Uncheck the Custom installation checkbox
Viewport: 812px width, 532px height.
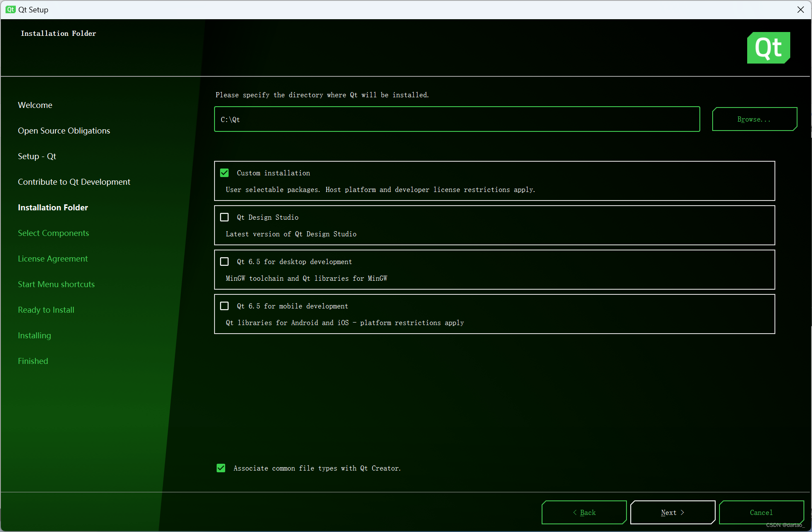(x=224, y=173)
